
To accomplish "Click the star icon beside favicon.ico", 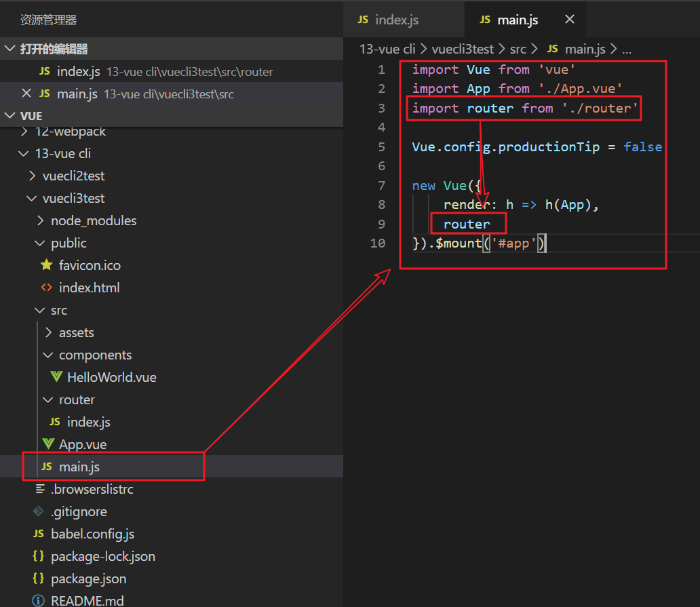I will click(x=46, y=265).
